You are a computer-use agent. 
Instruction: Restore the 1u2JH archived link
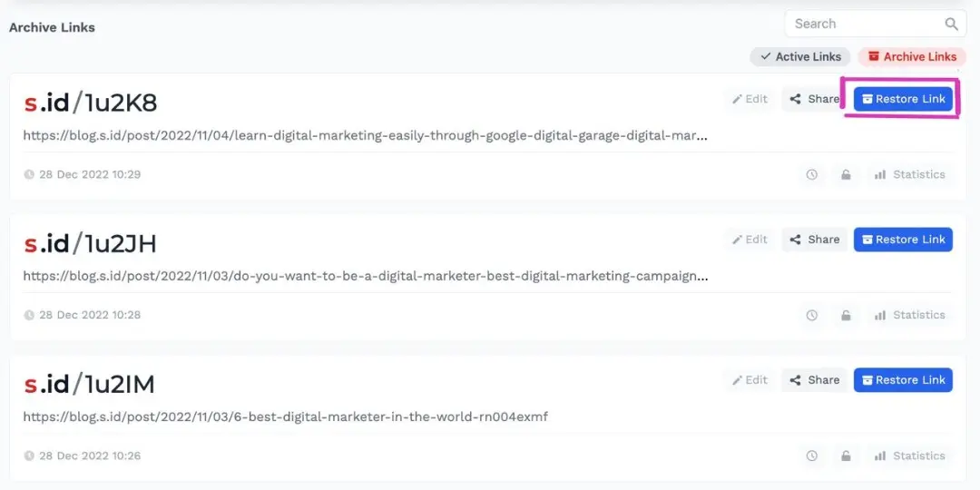[903, 240]
